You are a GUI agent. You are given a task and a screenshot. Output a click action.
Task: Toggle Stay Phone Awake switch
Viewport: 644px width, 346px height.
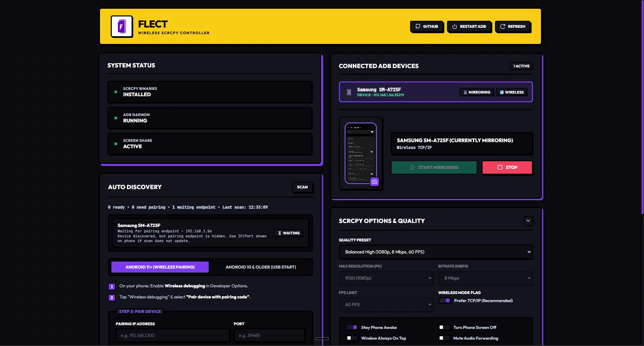[352, 327]
